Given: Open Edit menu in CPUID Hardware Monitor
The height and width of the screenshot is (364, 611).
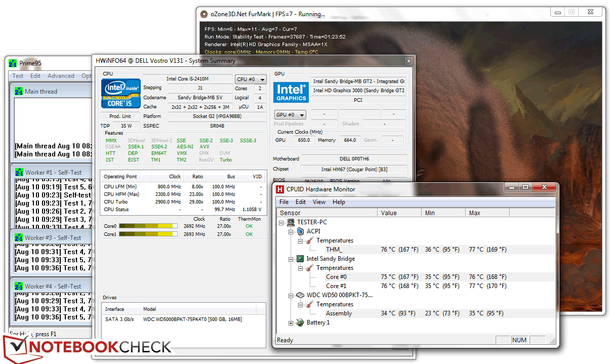Looking at the screenshot, I should click(301, 201).
